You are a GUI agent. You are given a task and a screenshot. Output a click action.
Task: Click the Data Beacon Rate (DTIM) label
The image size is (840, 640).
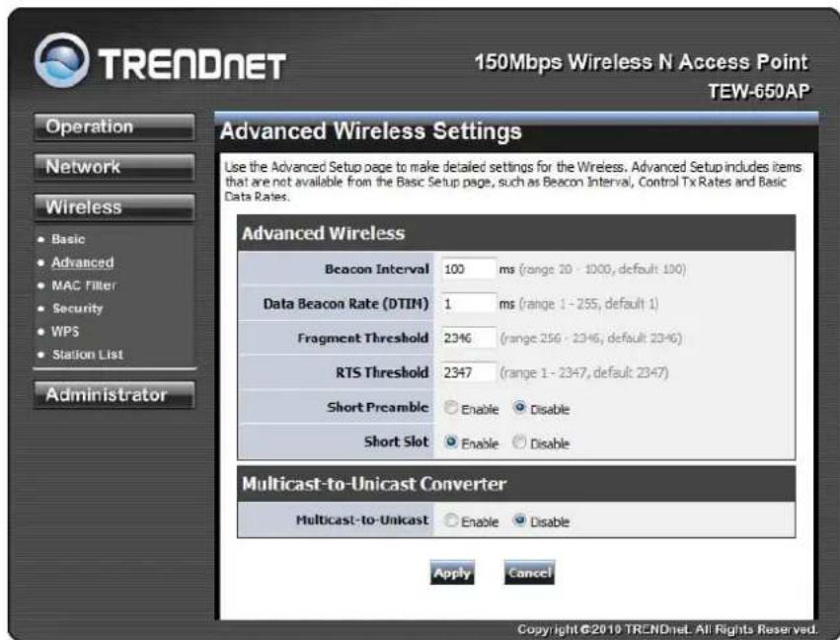coord(346,304)
